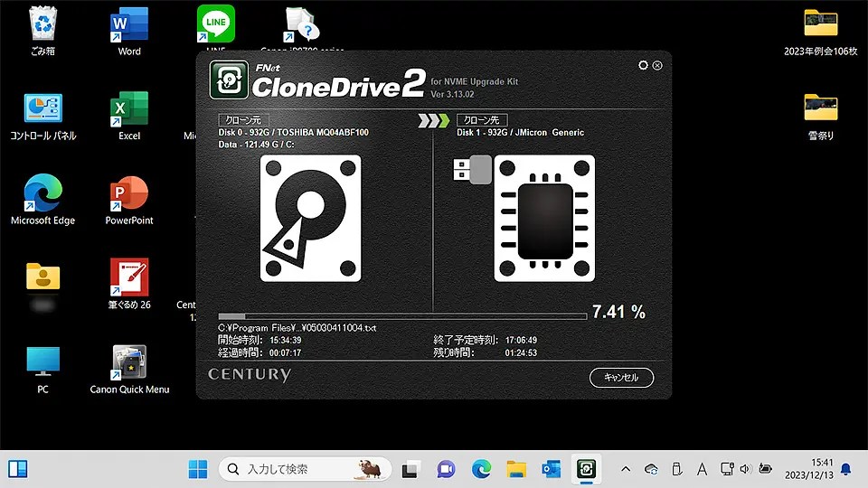Open the taskbar clock 15:41 calendar

(808, 469)
